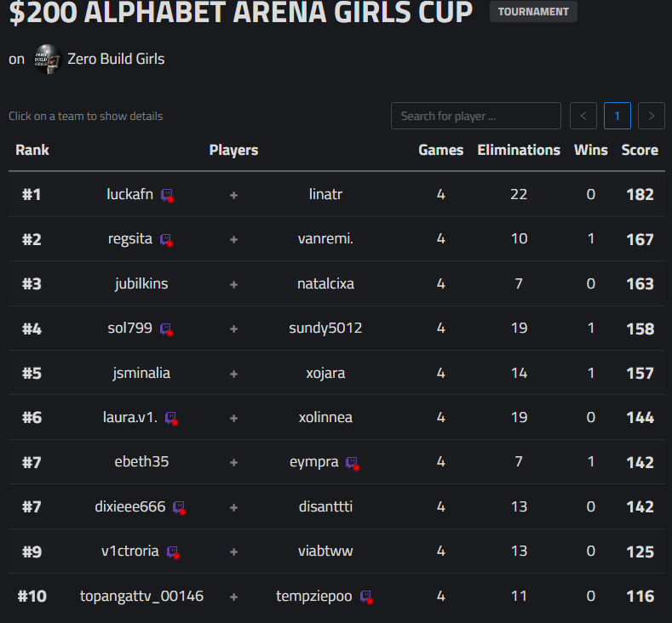Click score 157
The image size is (672, 623).
(x=640, y=374)
